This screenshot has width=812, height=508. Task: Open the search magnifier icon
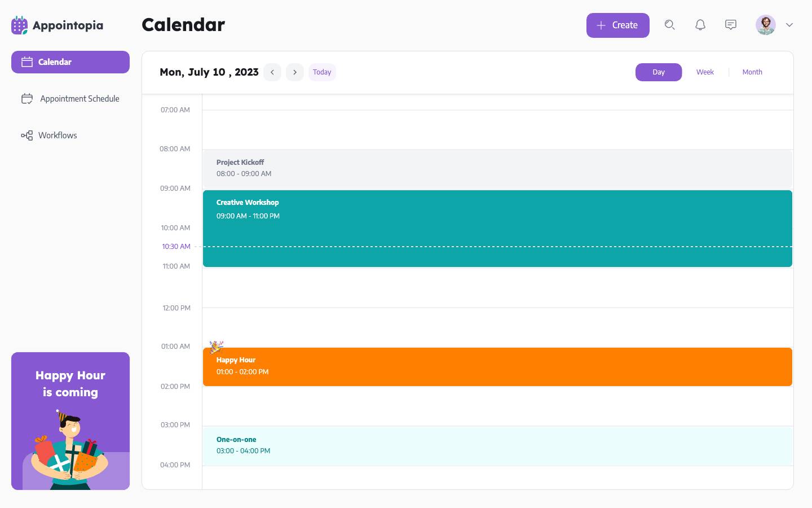[x=669, y=25]
